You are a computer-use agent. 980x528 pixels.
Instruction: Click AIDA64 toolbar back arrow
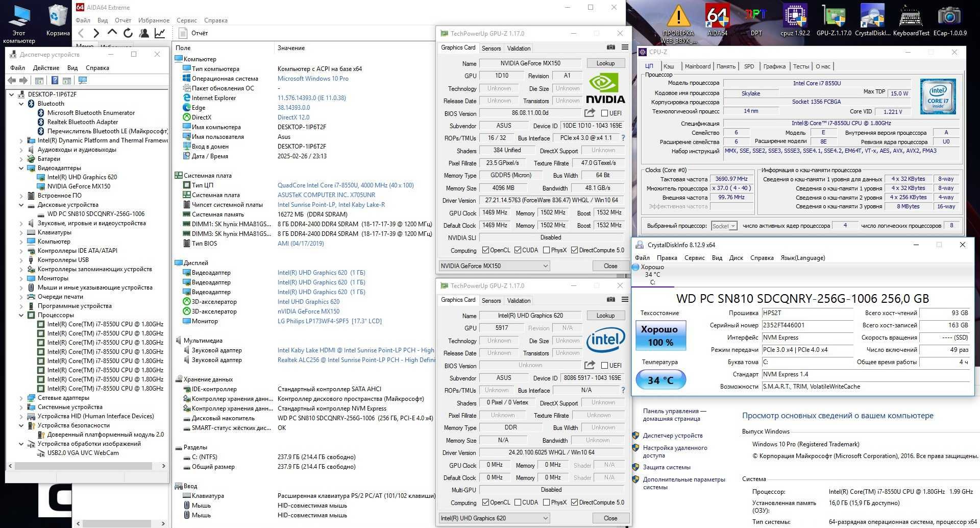click(81, 33)
